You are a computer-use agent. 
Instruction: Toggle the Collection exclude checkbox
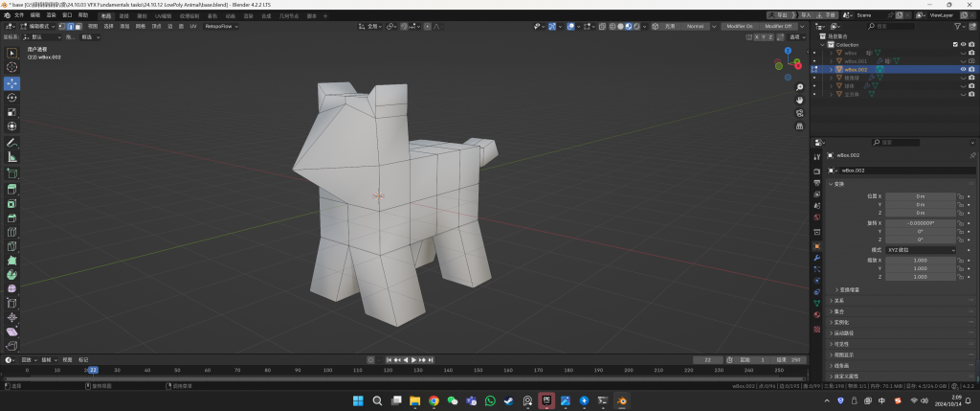coord(954,45)
